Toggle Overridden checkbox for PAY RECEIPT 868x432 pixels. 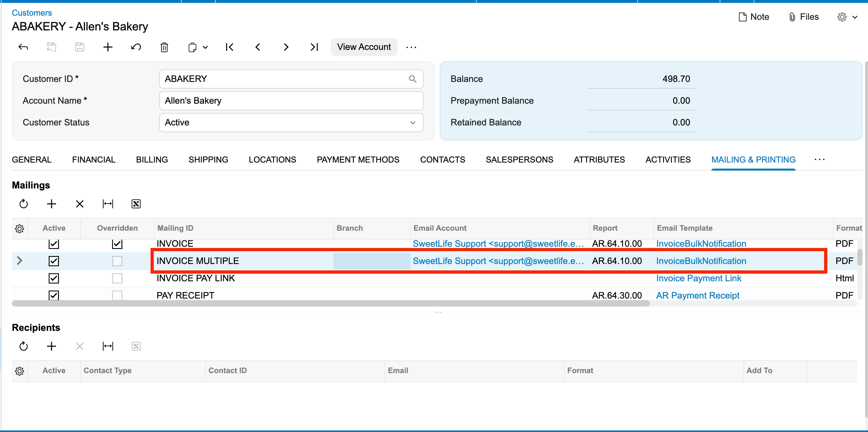tap(117, 295)
